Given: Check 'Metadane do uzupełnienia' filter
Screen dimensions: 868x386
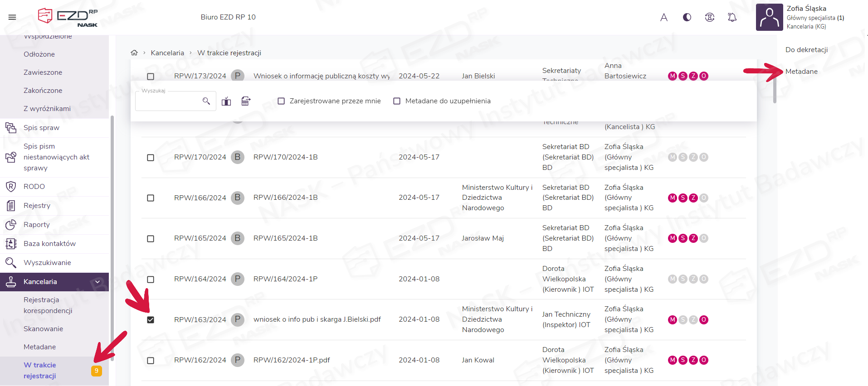Looking at the screenshot, I should click(397, 101).
